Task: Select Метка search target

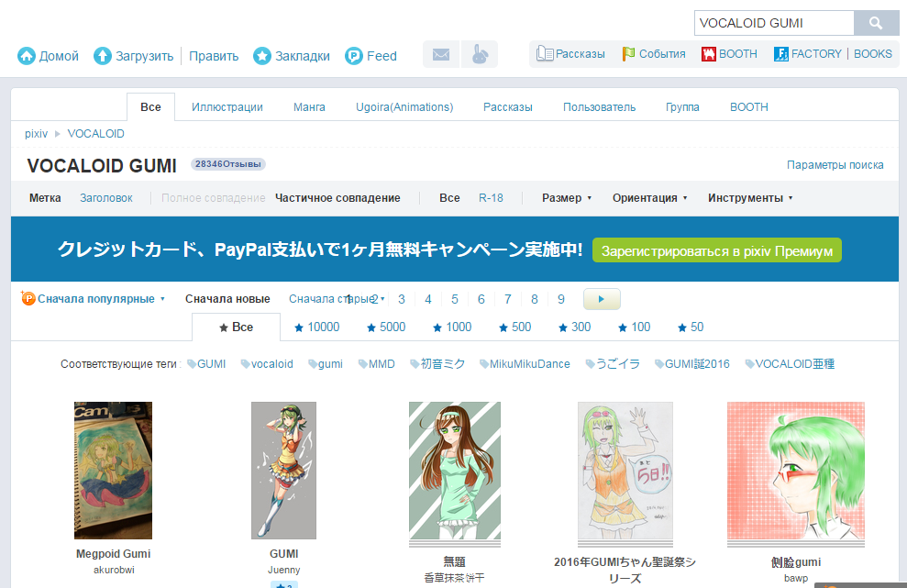Action: 45,198
